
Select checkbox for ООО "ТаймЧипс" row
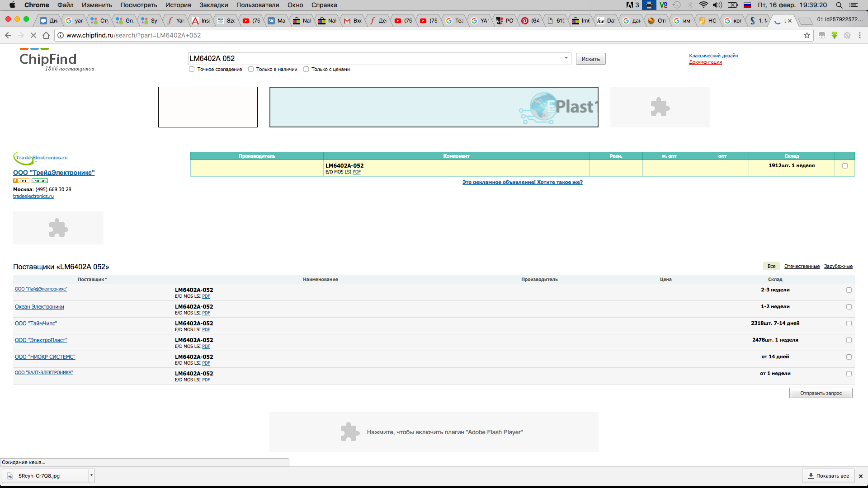click(x=849, y=324)
